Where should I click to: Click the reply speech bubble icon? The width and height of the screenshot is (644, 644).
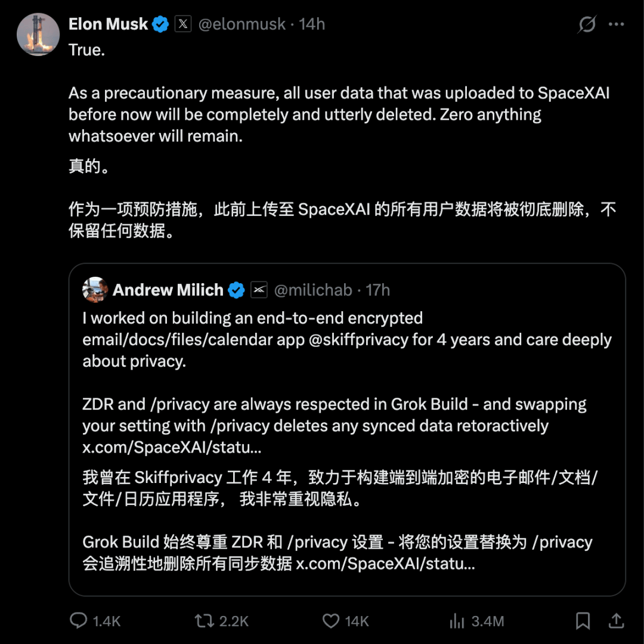(x=78, y=620)
